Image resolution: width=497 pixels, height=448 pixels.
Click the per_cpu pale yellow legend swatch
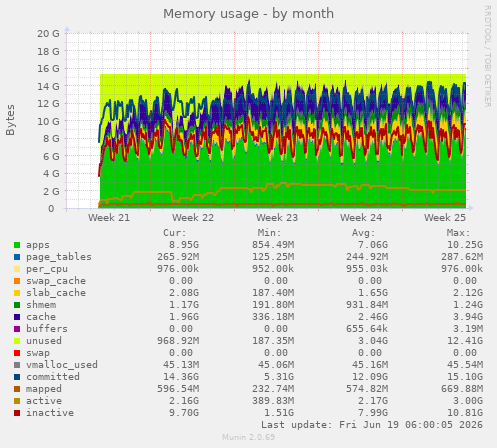point(17,269)
